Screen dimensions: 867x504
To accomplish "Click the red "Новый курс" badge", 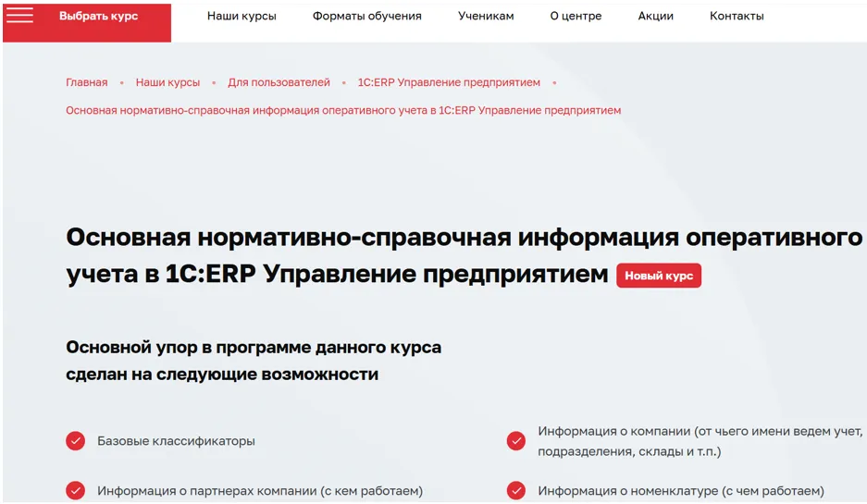I will (659, 276).
